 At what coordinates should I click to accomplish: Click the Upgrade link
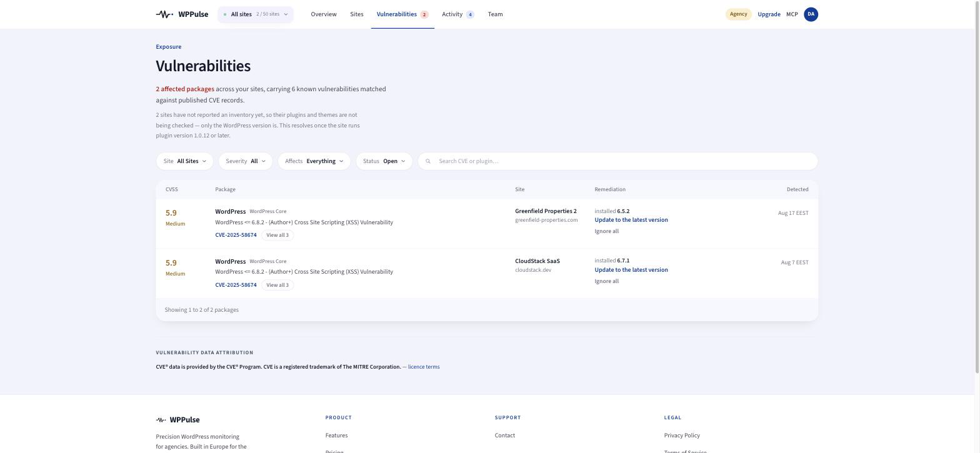pos(769,14)
